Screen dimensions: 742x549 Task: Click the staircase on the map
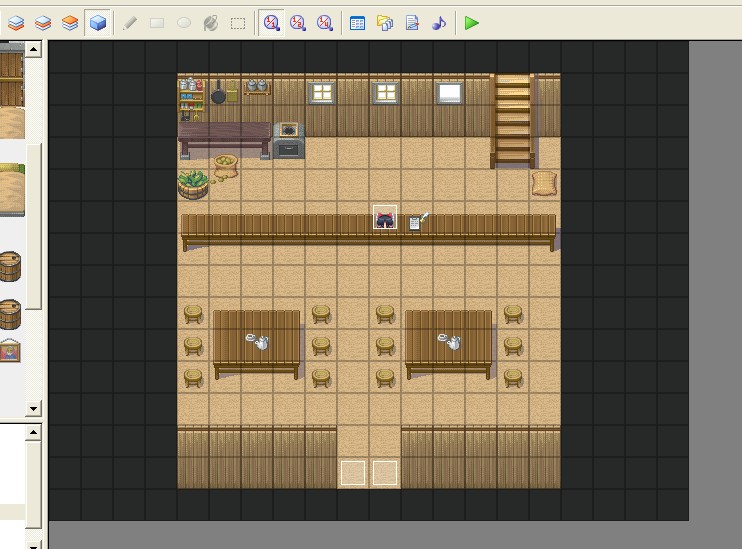pos(512,121)
